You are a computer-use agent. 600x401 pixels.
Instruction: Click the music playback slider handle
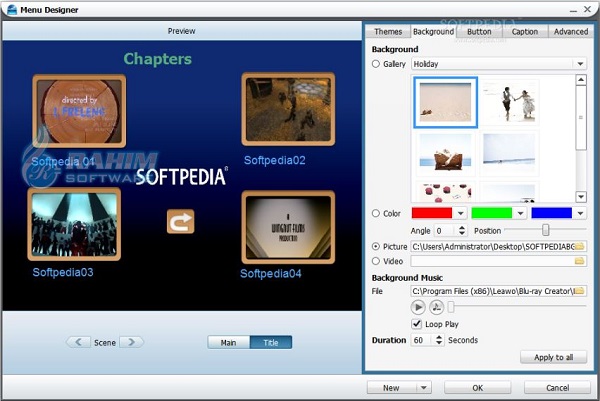click(451, 306)
